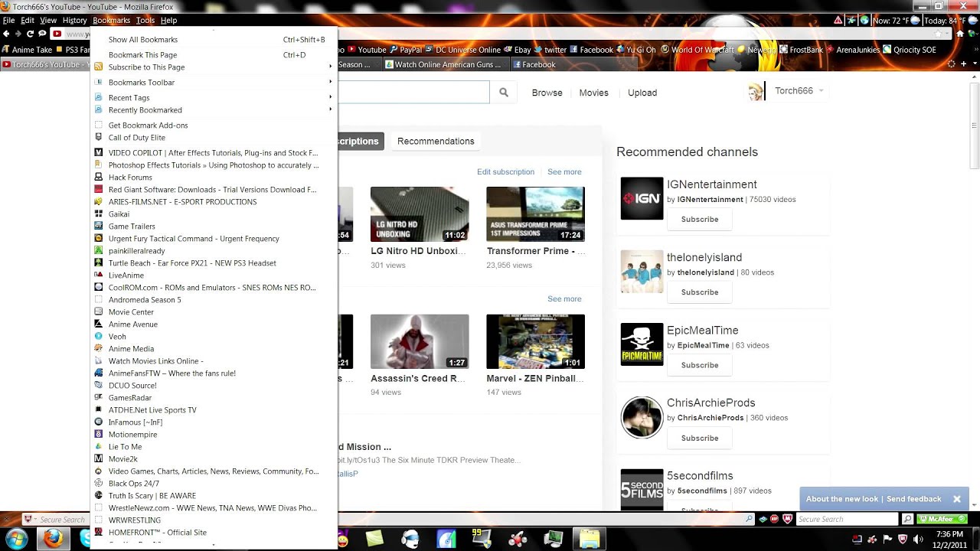
Task: Open the Movies link in YouTube header
Action: tap(593, 93)
